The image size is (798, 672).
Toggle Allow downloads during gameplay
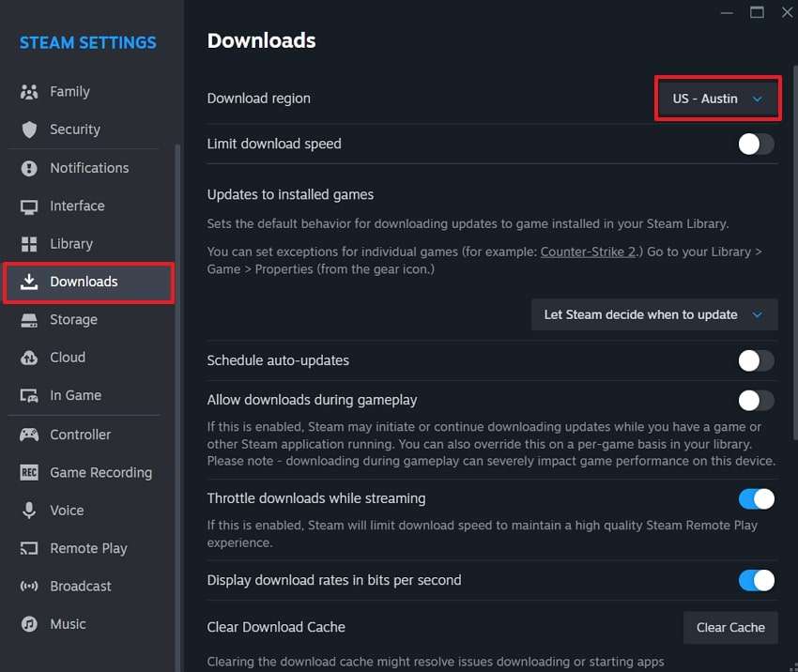point(757,401)
